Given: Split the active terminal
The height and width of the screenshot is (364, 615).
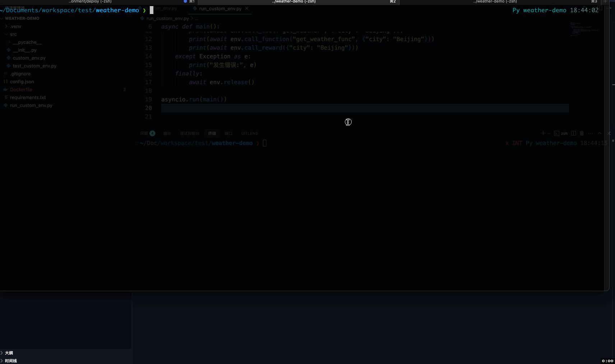Looking at the screenshot, I should coord(574,133).
